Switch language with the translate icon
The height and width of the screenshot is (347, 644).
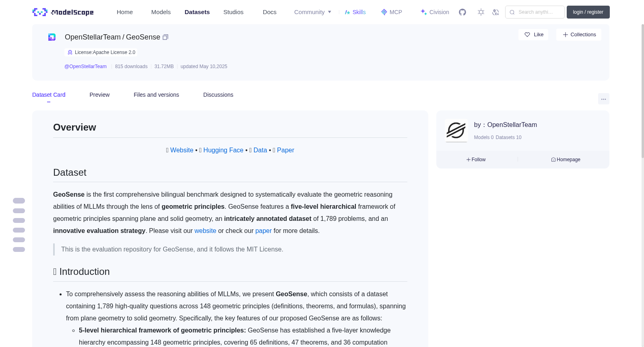tap(495, 12)
